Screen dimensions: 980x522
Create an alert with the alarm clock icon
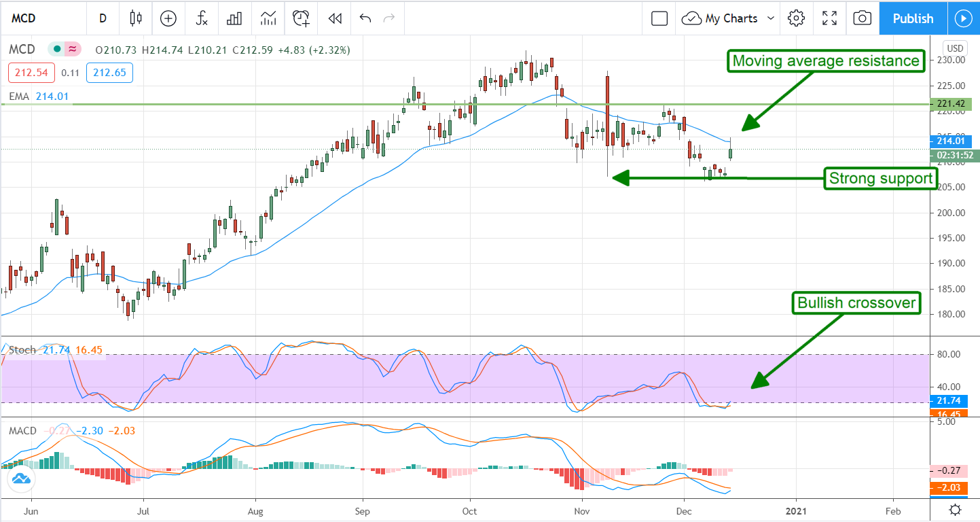[x=301, y=18]
